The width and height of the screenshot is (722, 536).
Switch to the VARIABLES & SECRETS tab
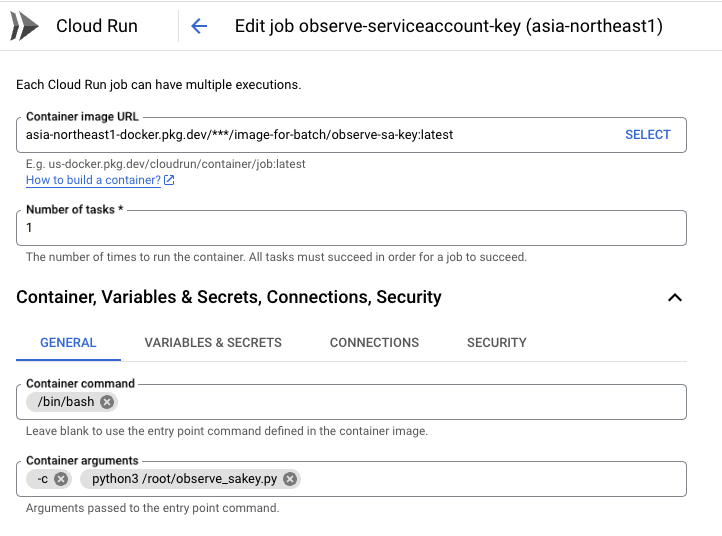point(213,343)
